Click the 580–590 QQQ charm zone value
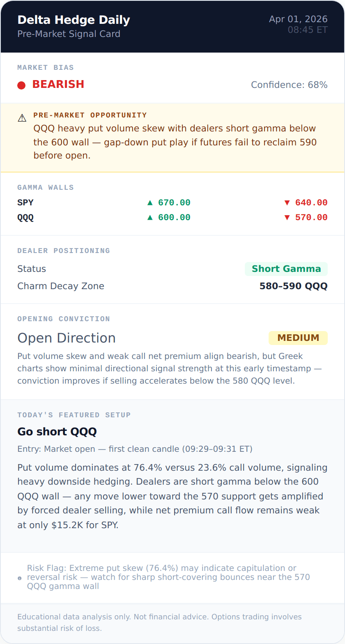The height and width of the screenshot is (644, 345). pos(293,286)
